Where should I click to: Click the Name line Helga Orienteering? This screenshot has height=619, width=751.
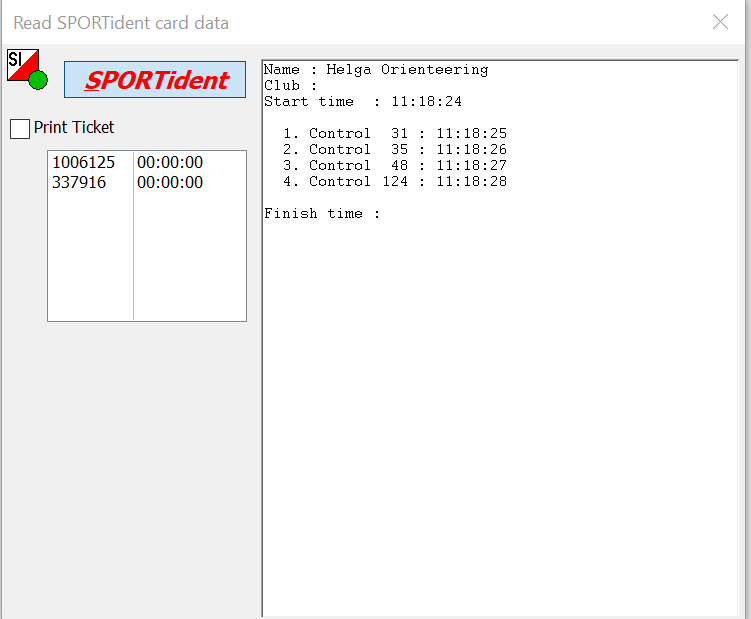point(376,70)
